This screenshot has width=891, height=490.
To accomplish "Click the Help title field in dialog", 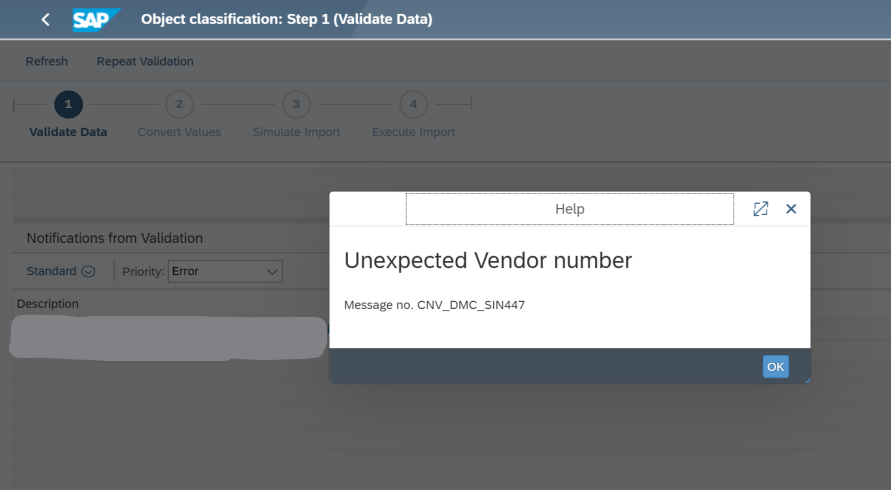I will (569, 209).
